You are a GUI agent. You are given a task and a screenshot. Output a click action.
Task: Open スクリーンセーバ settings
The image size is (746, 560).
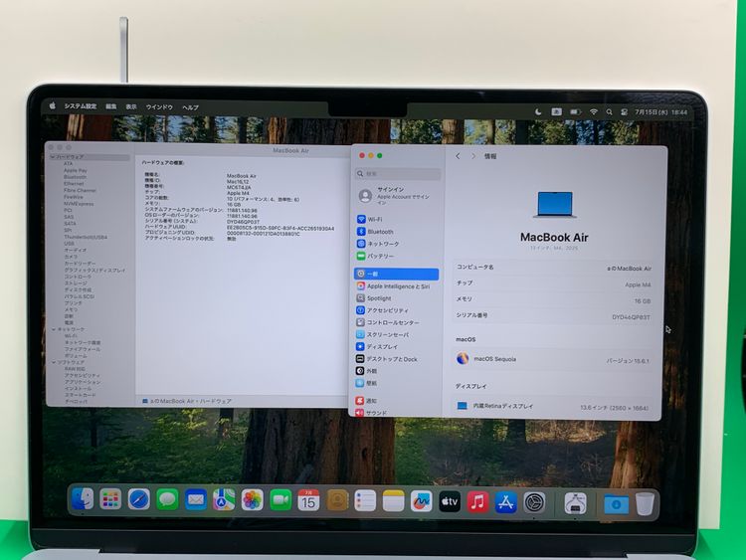(x=383, y=334)
